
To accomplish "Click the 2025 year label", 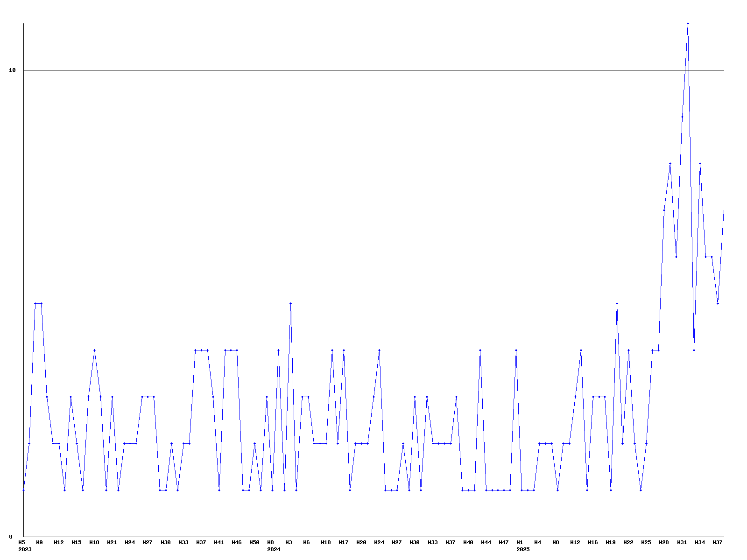I will click(523, 550).
